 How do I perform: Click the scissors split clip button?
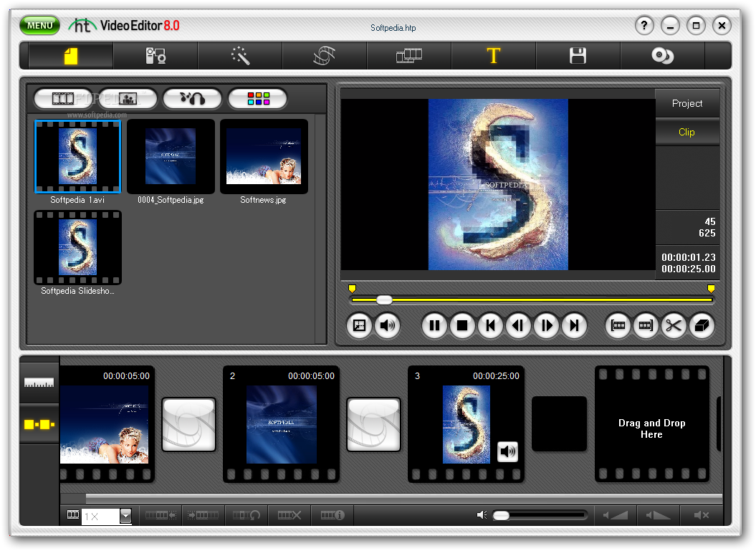674,326
